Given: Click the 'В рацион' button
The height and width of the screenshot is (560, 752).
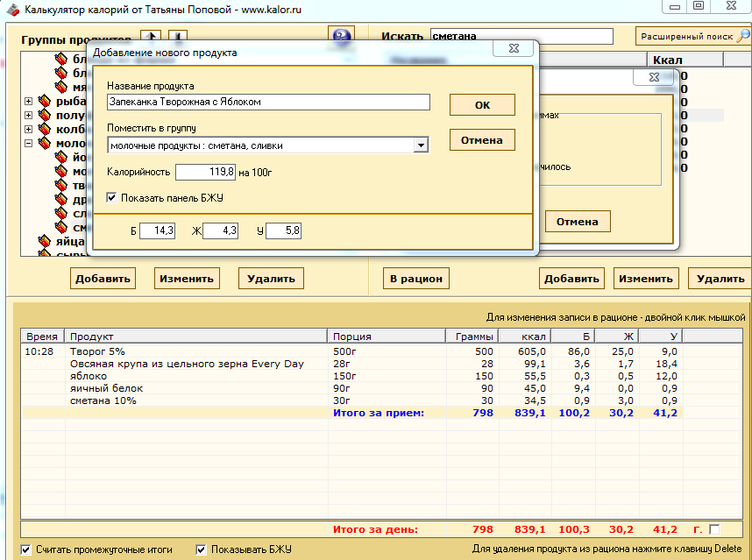Looking at the screenshot, I should 416,279.
